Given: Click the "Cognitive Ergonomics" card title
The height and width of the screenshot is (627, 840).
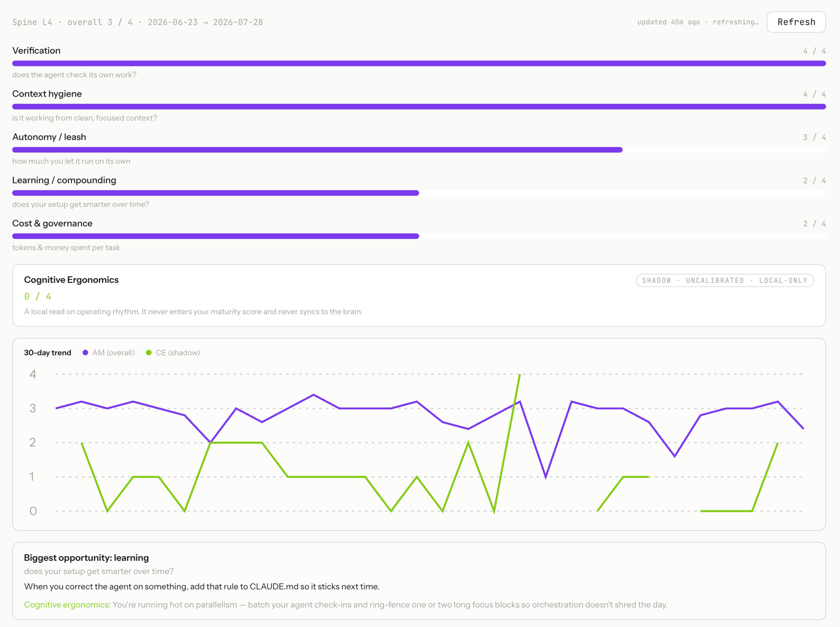Looking at the screenshot, I should [71, 280].
